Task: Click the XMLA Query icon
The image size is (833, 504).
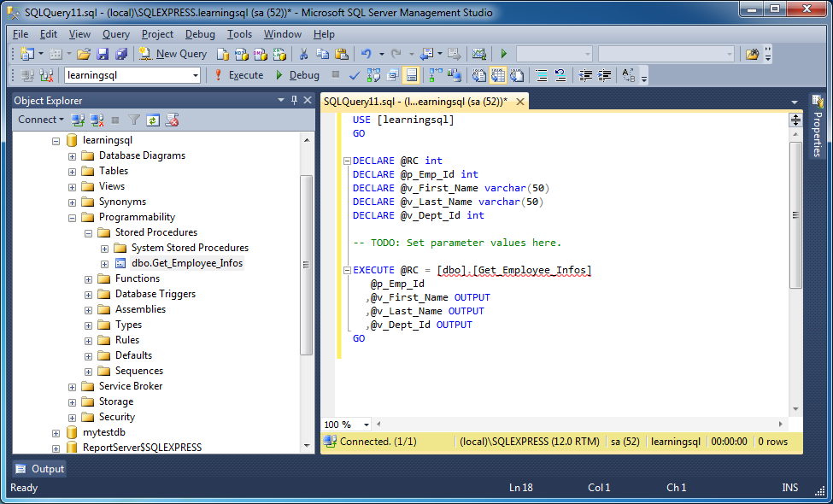Action: point(279,54)
